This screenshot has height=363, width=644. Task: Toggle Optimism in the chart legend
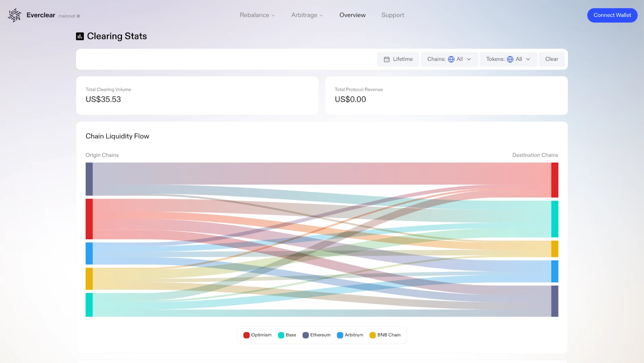point(258,335)
